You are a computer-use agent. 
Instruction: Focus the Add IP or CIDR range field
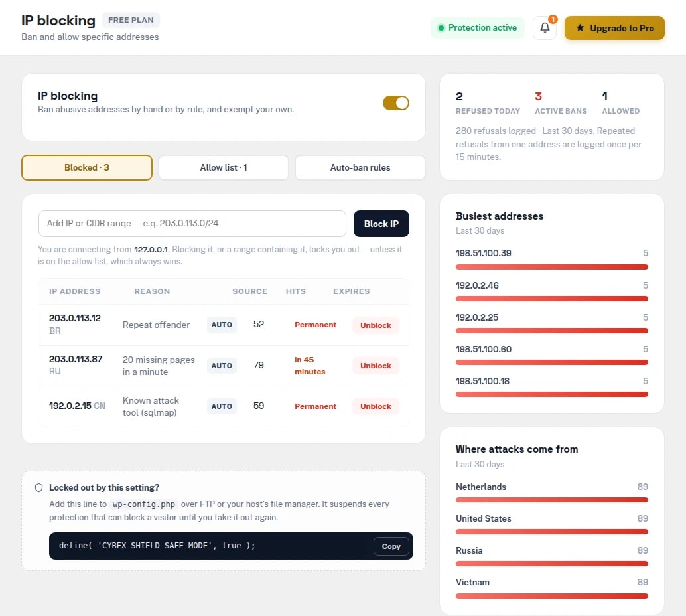(192, 224)
